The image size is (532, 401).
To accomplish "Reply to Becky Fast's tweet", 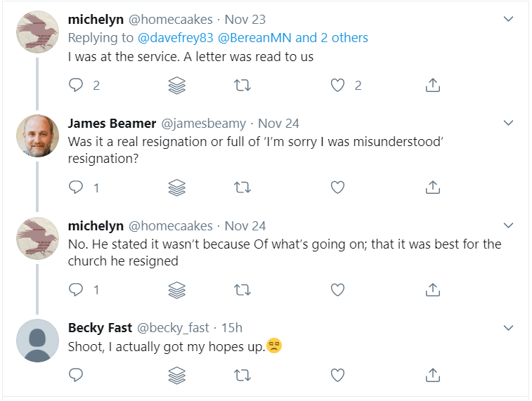I will click(x=76, y=375).
